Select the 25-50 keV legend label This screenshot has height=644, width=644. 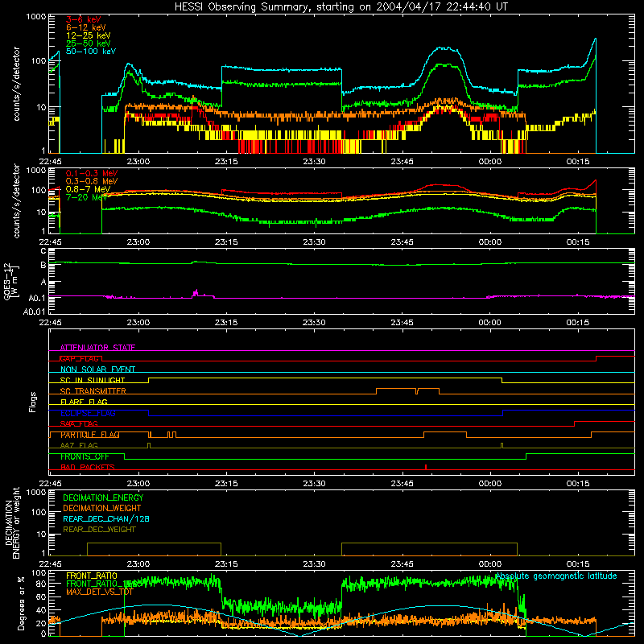click(x=88, y=43)
